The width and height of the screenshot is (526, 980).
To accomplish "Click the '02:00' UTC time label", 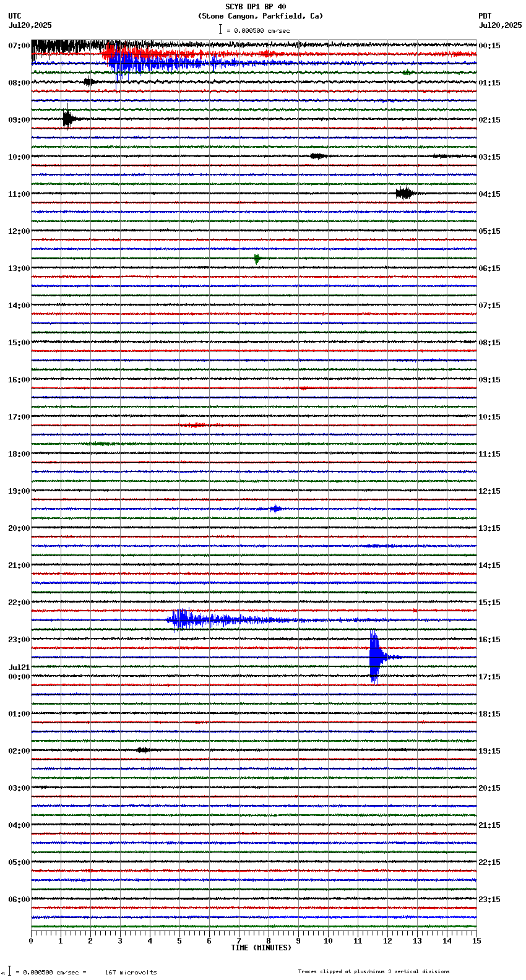I will pyautogui.click(x=19, y=751).
